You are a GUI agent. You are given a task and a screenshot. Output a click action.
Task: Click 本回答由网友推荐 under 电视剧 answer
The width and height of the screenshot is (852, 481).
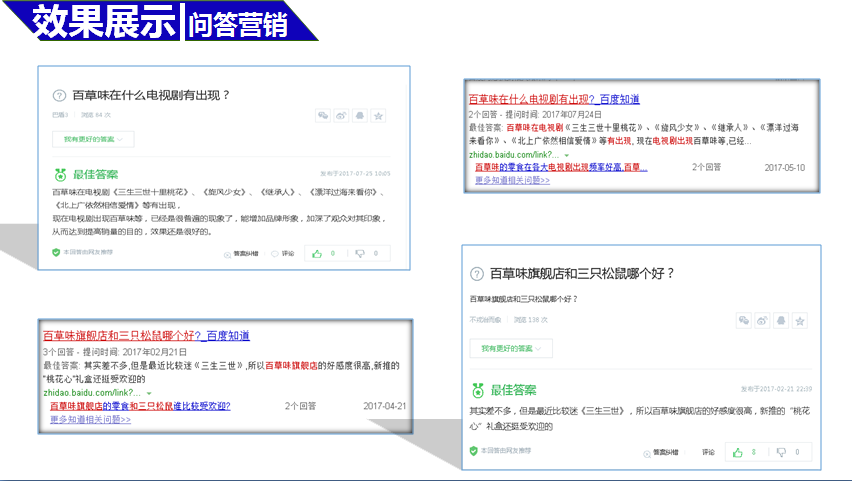88,252
